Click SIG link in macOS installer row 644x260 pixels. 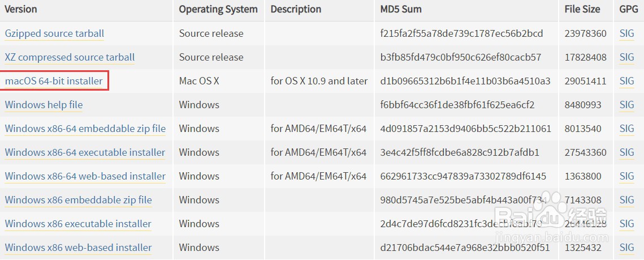[626, 82]
